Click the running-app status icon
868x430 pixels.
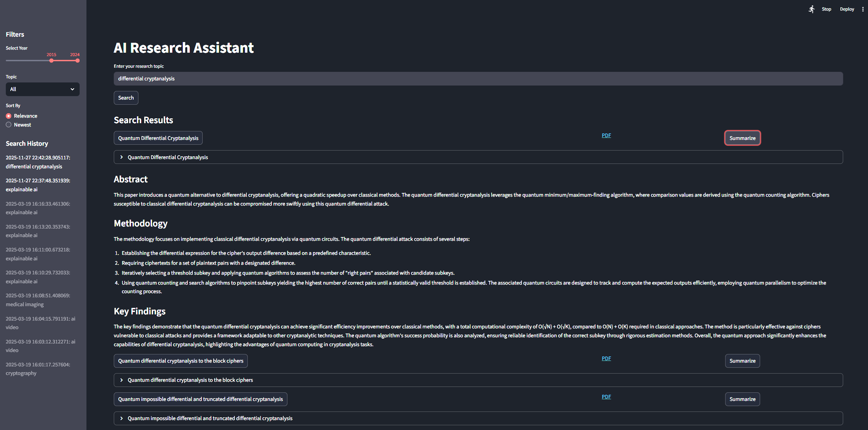tap(812, 9)
